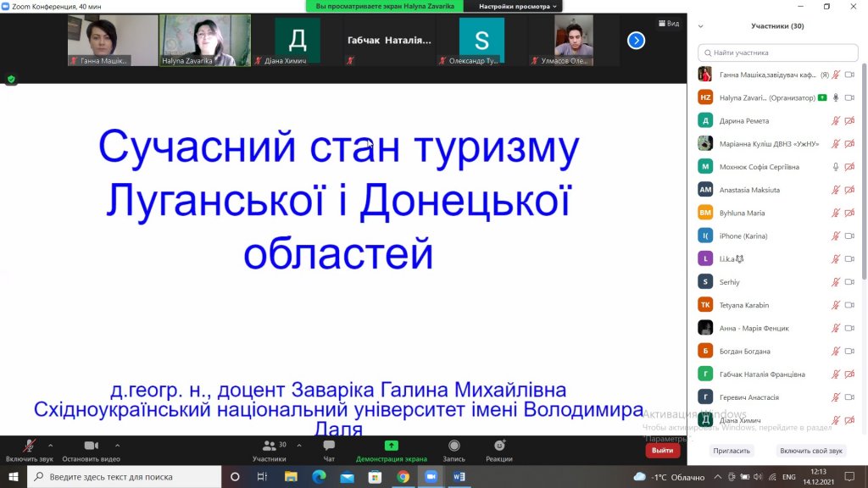Click camera icon for iPhone (Karina)
This screenshot has width=868, height=488.
[849, 236]
